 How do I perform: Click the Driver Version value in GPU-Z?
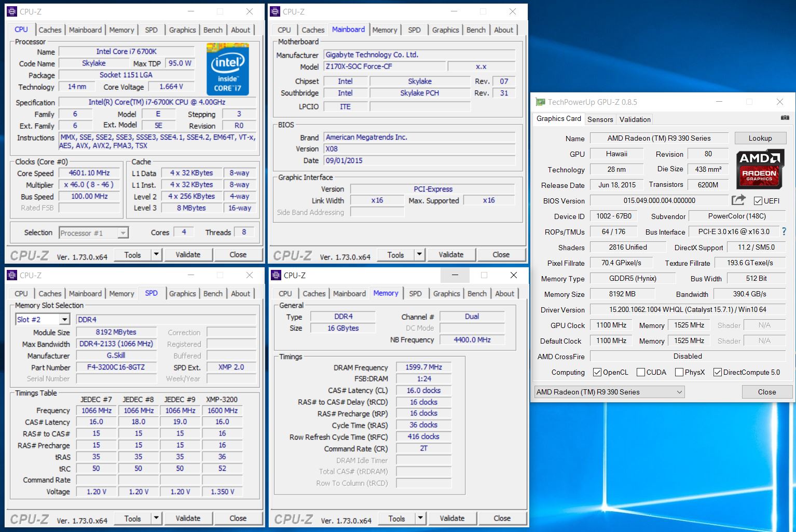tap(688, 309)
